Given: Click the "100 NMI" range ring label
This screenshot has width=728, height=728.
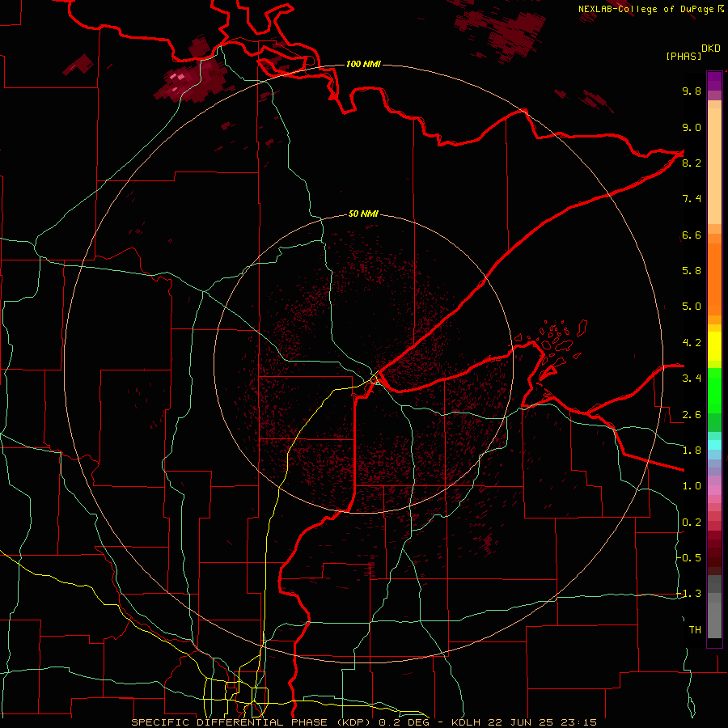Looking at the screenshot, I should (363, 64).
